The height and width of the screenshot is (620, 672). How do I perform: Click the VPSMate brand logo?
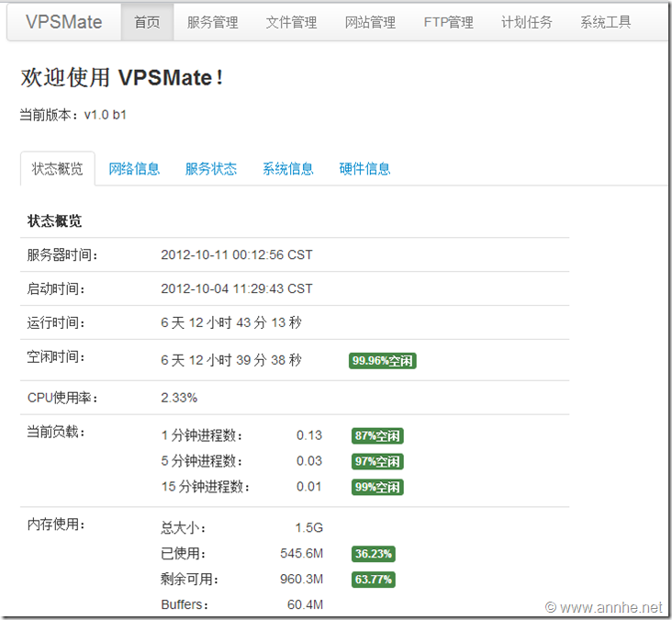coord(64,22)
